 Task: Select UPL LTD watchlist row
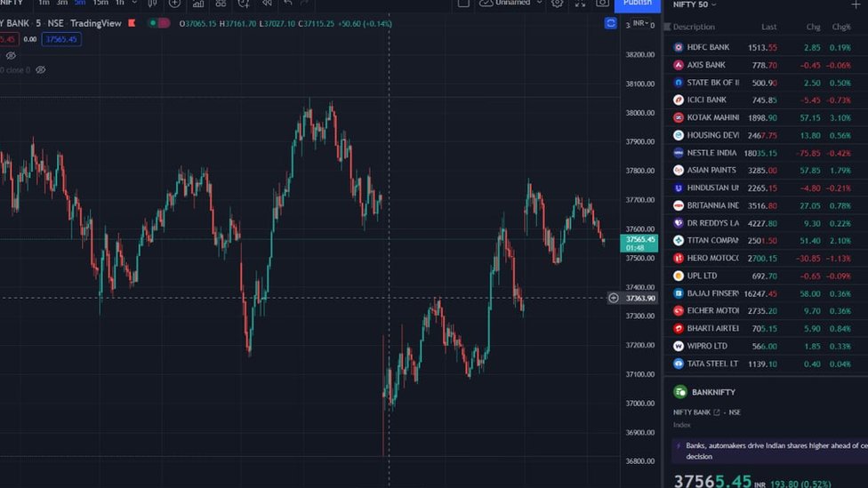(x=766, y=276)
